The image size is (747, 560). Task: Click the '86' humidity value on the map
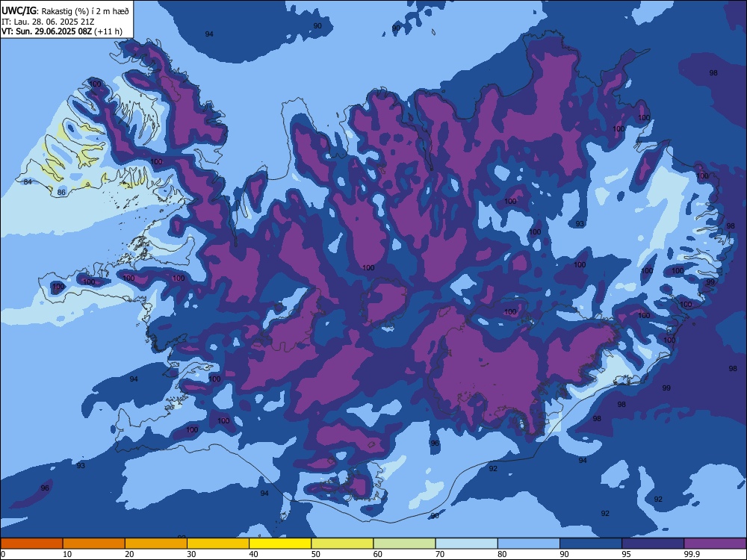[61, 193]
